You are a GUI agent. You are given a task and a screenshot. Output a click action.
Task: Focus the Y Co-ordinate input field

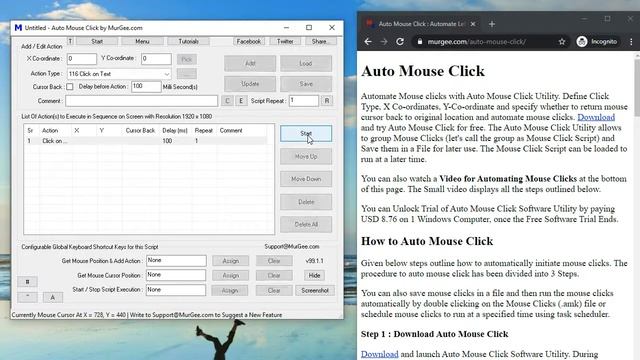coord(156,59)
